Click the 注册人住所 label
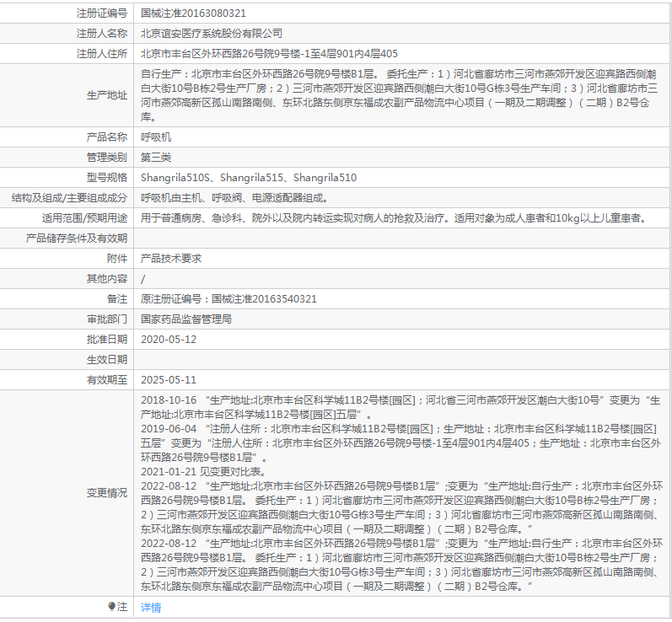 (101, 54)
